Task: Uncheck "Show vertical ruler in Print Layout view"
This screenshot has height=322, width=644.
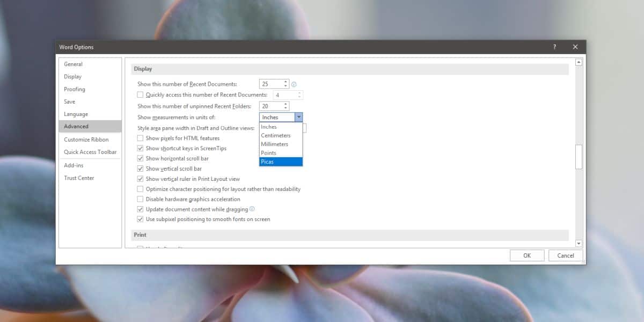Action: 140,179
